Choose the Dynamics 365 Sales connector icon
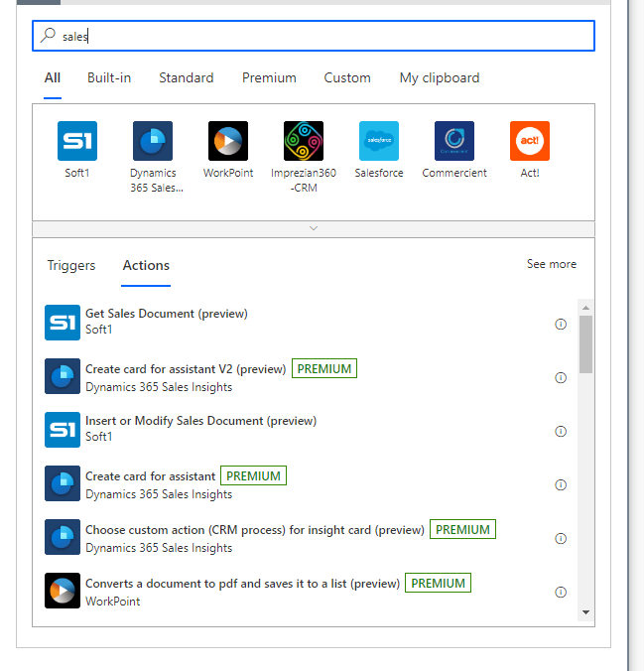Image resolution: width=644 pixels, height=671 pixels. pos(153,141)
